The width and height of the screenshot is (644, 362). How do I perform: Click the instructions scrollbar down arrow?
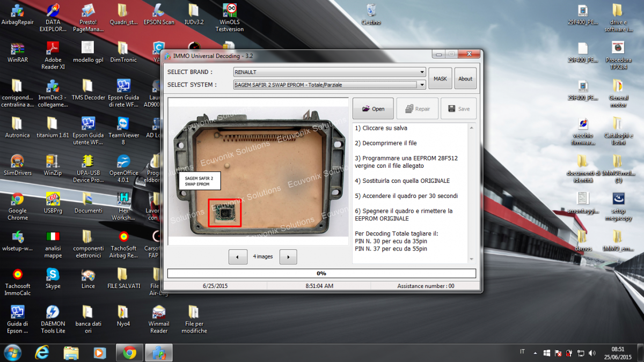[x=472, y=259]
